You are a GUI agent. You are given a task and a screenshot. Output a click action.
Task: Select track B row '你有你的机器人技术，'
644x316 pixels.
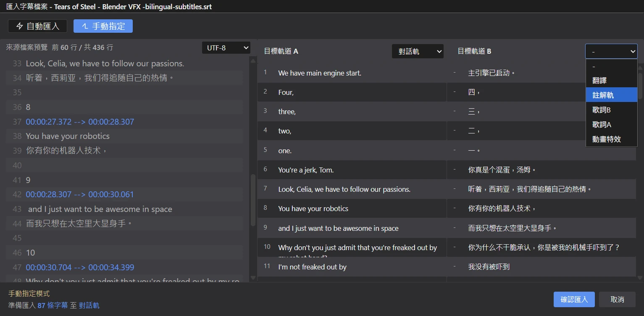click(541, 209)
